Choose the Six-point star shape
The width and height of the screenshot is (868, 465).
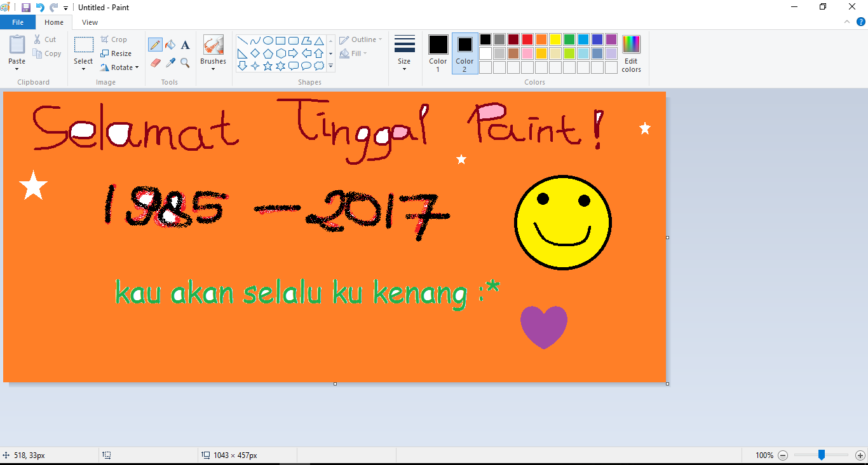(280, 66)
